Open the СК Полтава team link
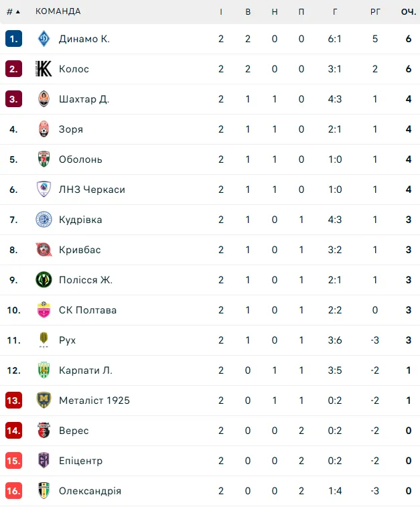 (x=88, y=310)
